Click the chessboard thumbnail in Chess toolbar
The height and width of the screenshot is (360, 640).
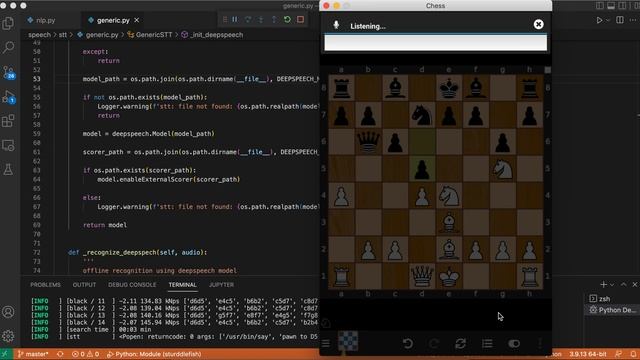(348, 341)
